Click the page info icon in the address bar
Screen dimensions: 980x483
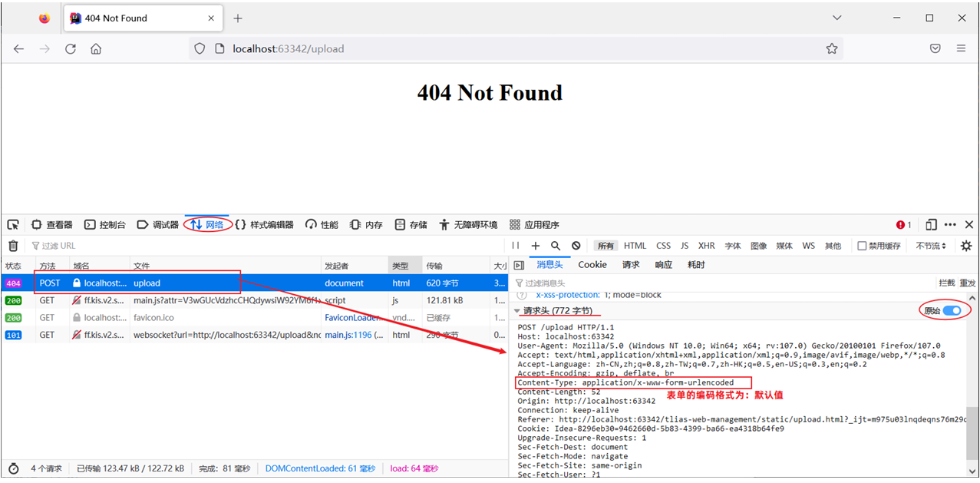pyautogui.click(x=219, y=48)
